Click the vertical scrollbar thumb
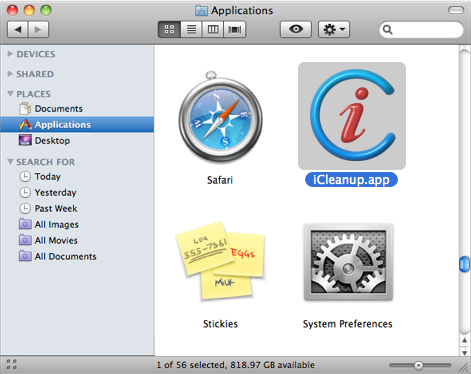Image resolution: width=471 pixels, height=374 pixels. pos(464,264)
